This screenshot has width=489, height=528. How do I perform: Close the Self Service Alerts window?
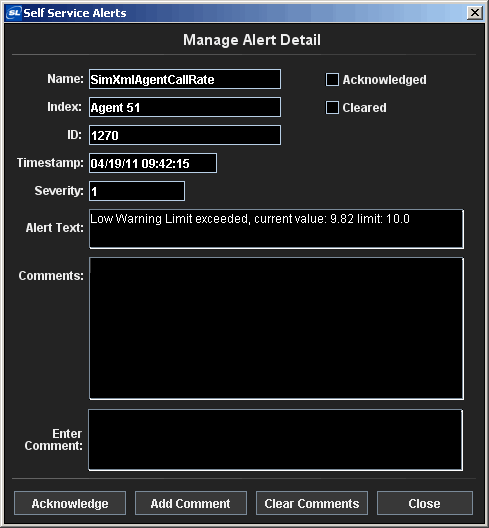[475, 13]
